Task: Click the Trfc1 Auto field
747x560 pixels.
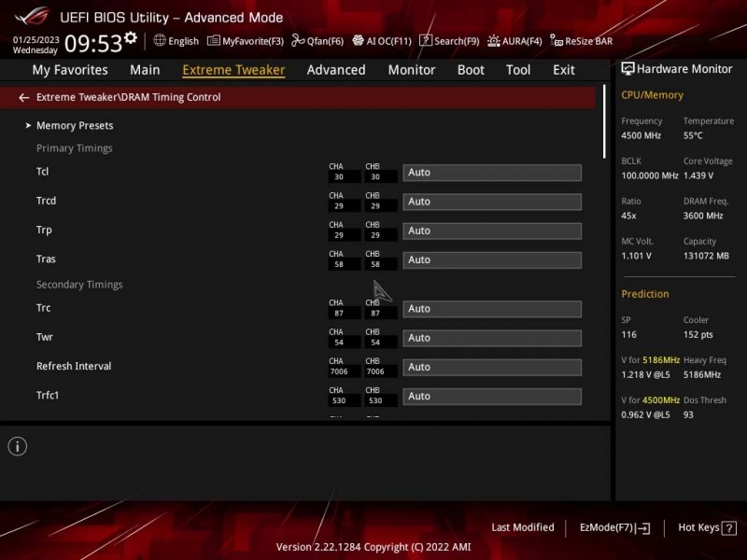Action: coord(492,396)
